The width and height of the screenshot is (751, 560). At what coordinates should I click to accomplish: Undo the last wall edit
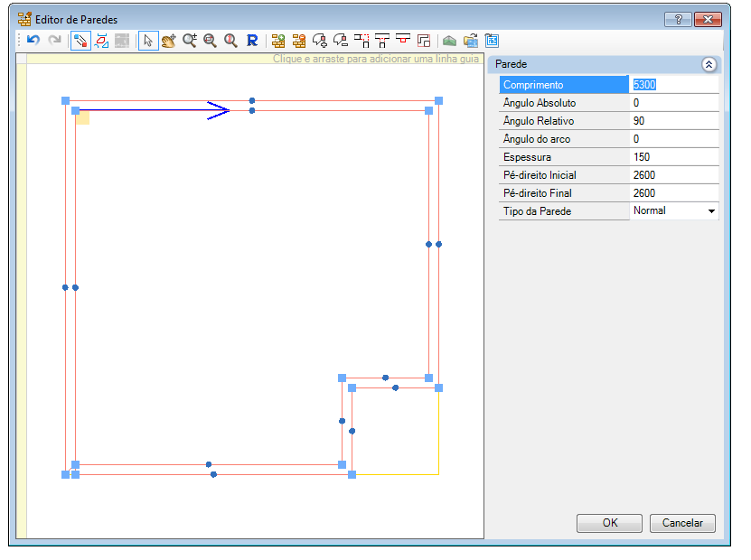tap(33, 41)
